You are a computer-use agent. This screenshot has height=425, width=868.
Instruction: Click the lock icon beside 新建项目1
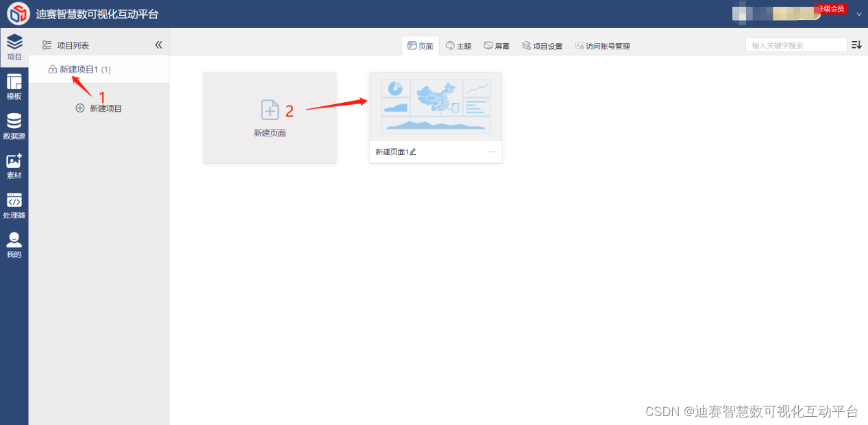coord(53,70)
